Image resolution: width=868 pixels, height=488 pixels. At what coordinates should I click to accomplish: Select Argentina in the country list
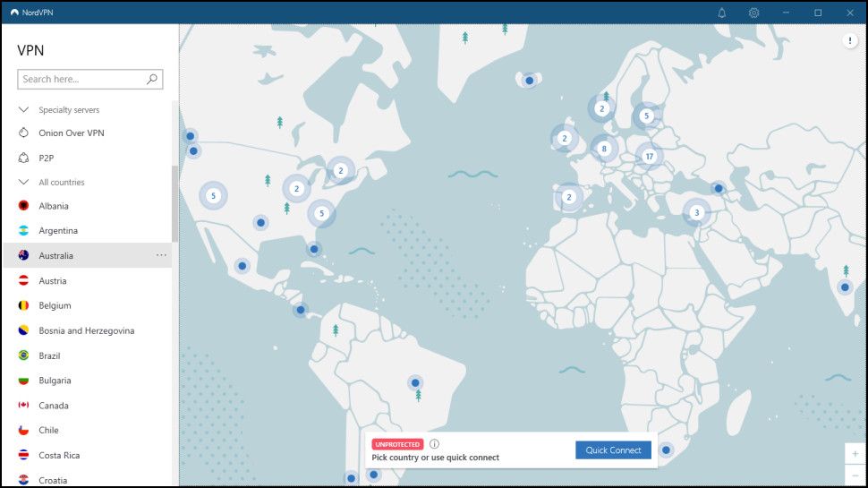(87, 230)
